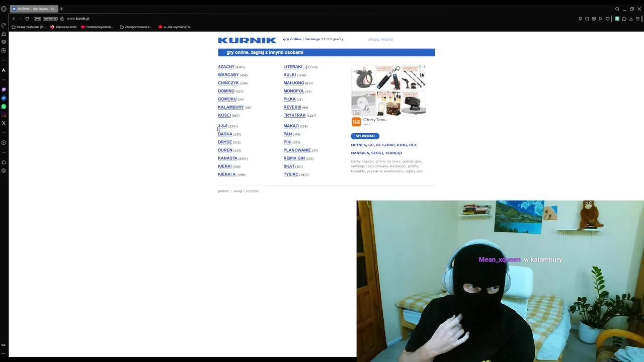Go back to previous page
The height and width of the screenshot is (362, 644).
(x=14, y=19)
